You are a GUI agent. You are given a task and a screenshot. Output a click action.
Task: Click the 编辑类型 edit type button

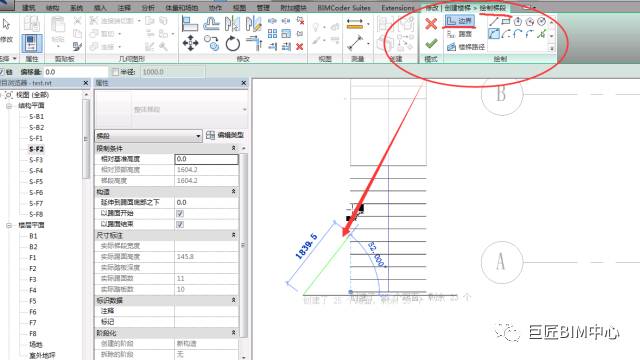coord(225,135)
